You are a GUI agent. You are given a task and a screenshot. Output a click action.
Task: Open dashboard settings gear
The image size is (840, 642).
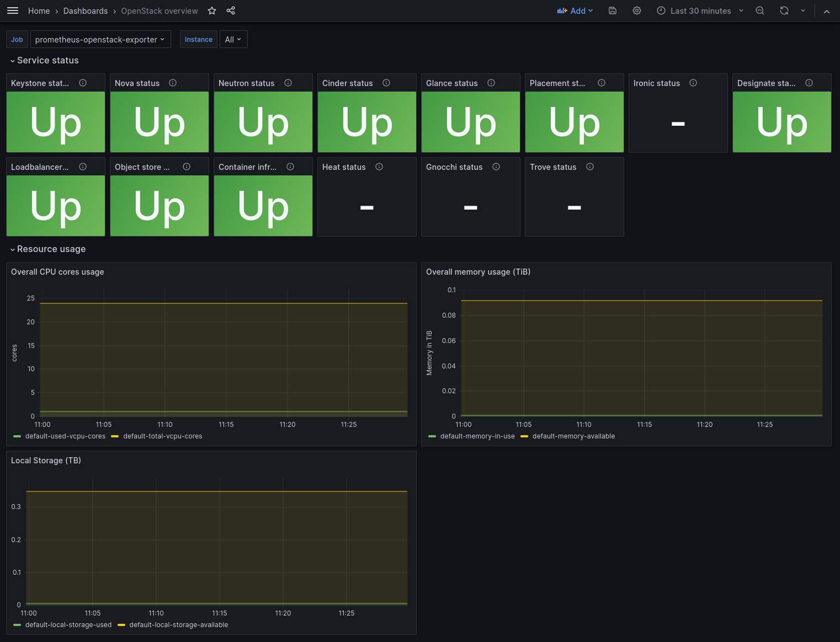637,11
